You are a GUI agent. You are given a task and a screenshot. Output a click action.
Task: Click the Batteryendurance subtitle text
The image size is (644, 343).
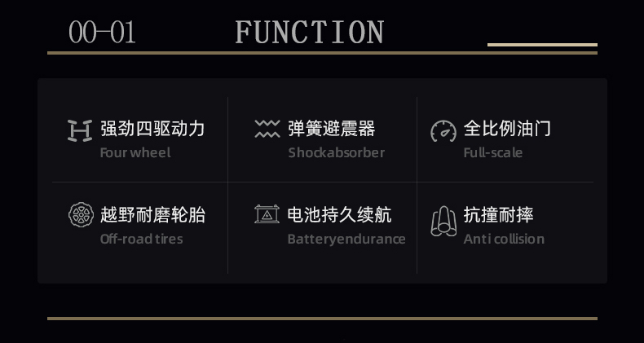point(346,240)
